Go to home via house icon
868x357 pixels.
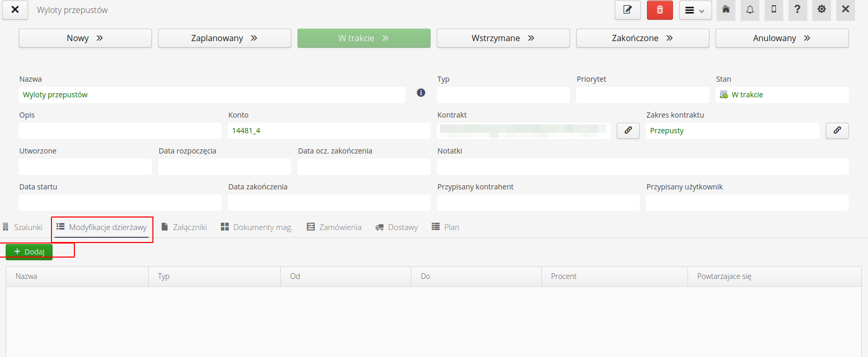click(x=726, y=10)
